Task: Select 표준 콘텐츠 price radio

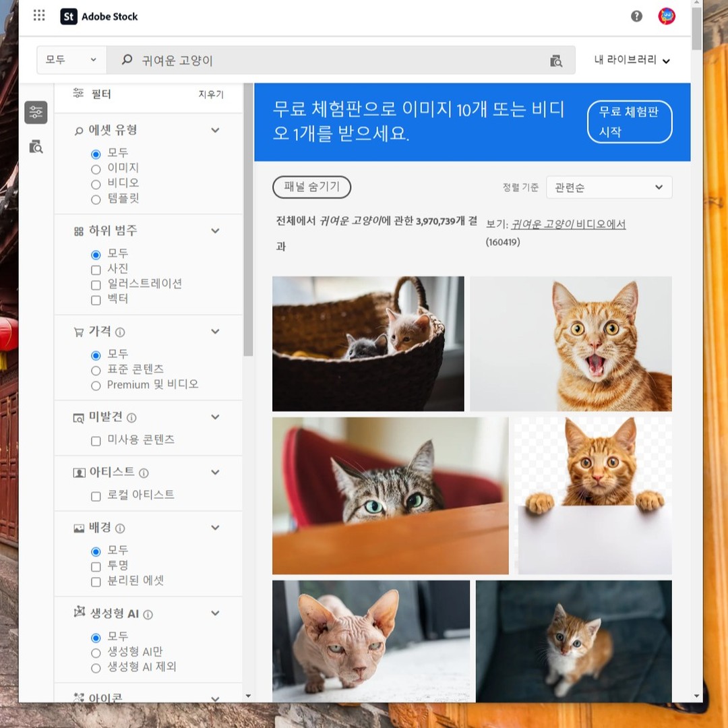Action: 96,371
